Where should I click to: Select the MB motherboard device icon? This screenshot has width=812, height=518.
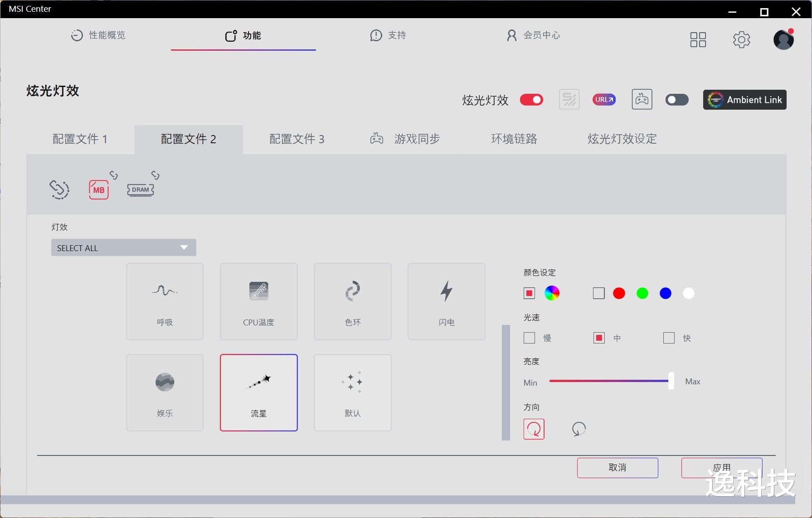click(x=98, y=189)
